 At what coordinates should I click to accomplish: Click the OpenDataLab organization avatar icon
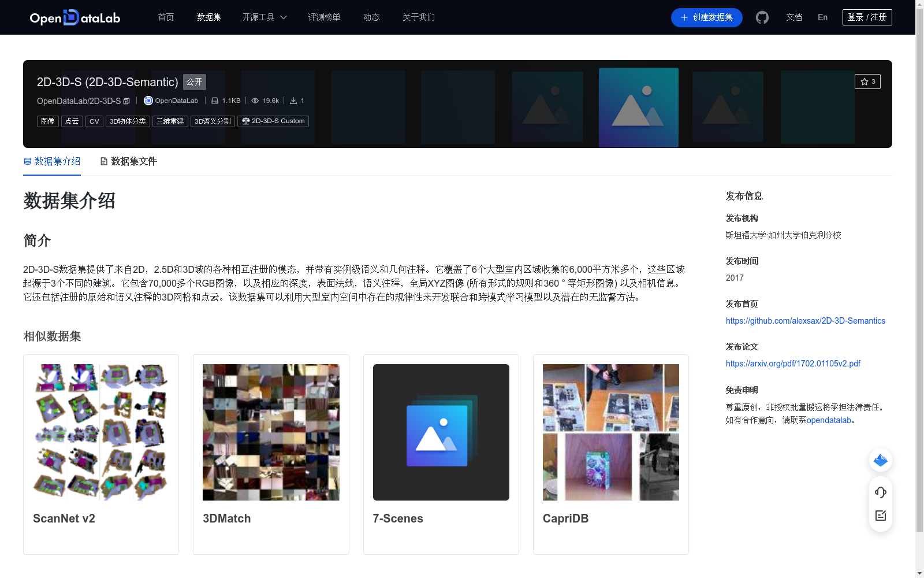(148, 101)
